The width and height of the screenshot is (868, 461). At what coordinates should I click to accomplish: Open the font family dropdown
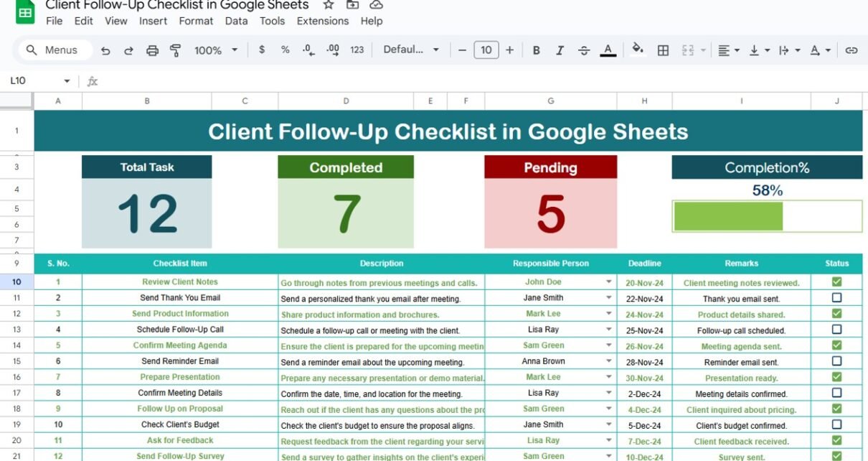coord(411,50)
